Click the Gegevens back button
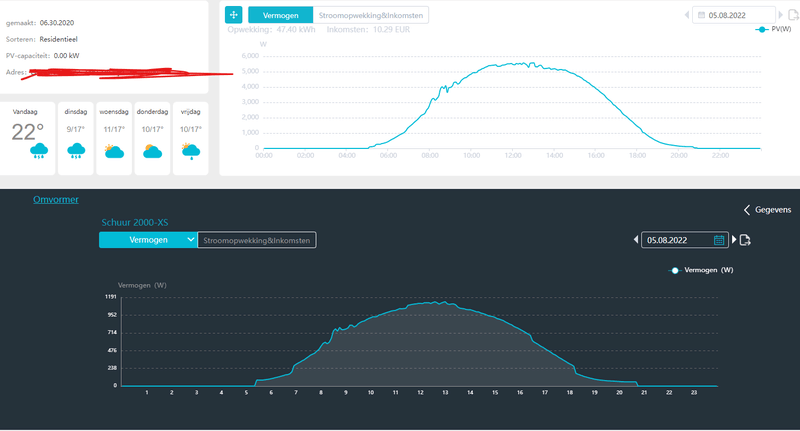The width and height of the screenshot is (800, 431). click(x=767, y=210)
